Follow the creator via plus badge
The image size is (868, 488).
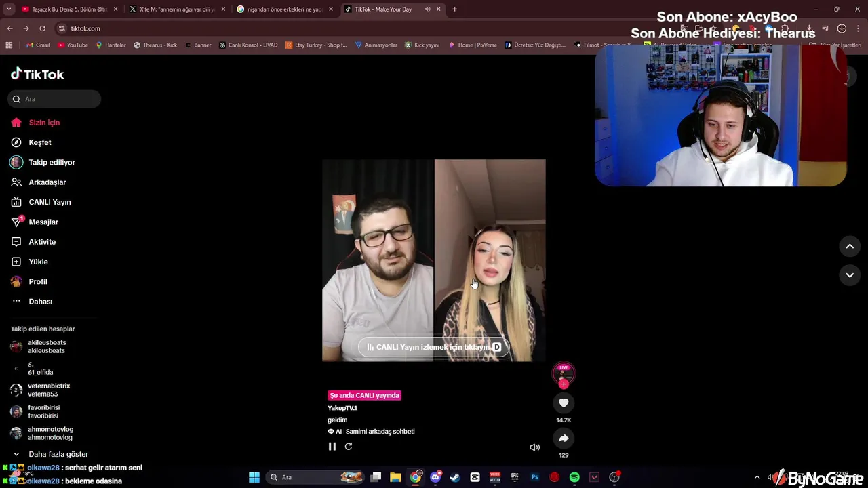564,384
